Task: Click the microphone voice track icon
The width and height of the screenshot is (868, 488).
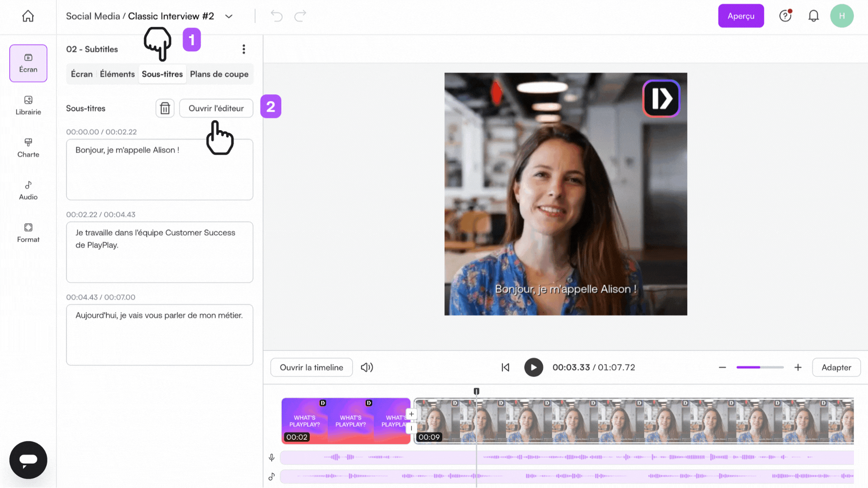Action: point(272,458)
